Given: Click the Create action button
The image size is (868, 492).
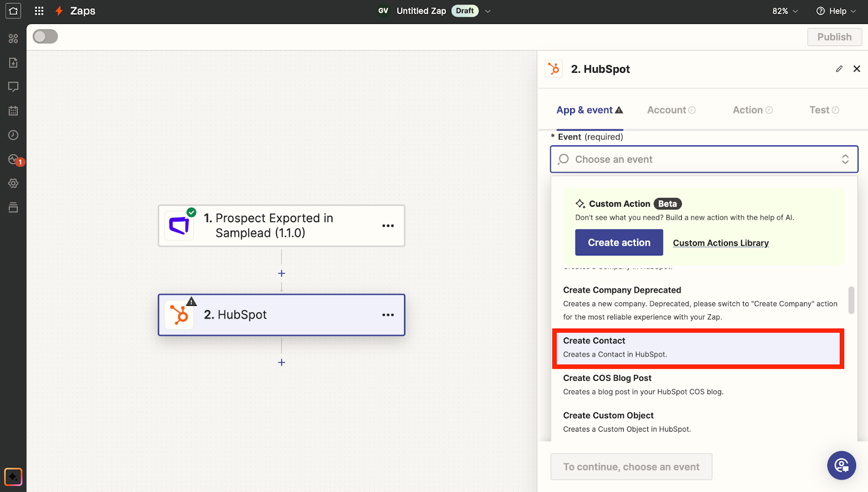Looking at the screenshot, I should [x=619, y=242].
